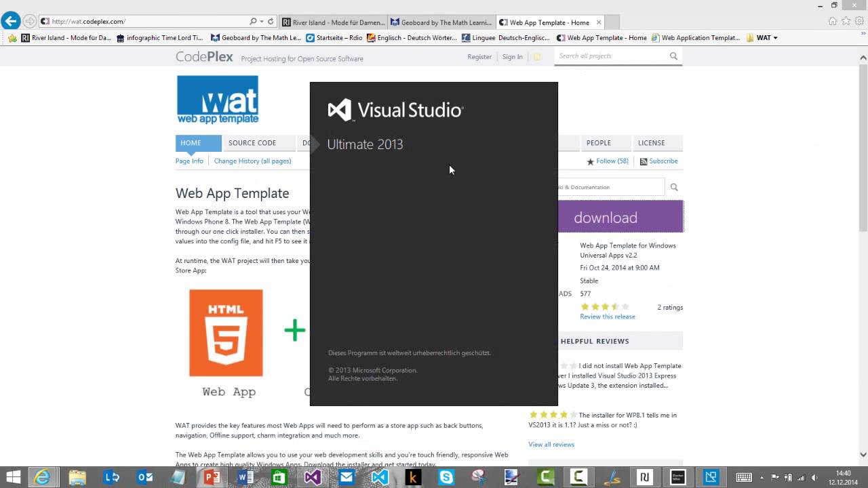The image size is (868, 488).
Task: Open the Windows Store taskbar icon
Action: pyautogui.click(x=279, y=477)
